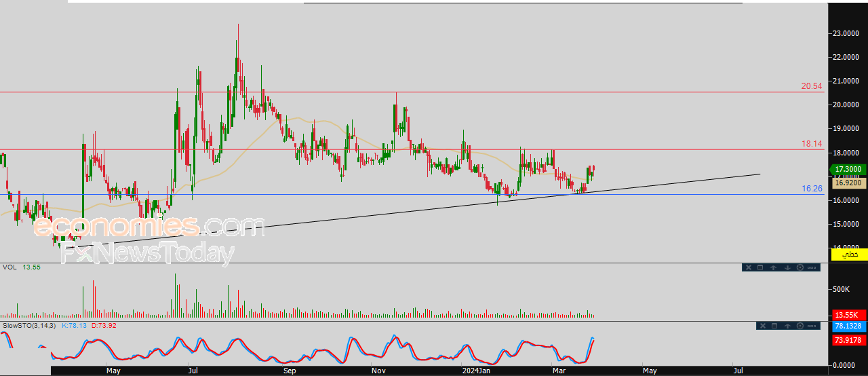Open SlowSTO indicator settings gear

800,326
